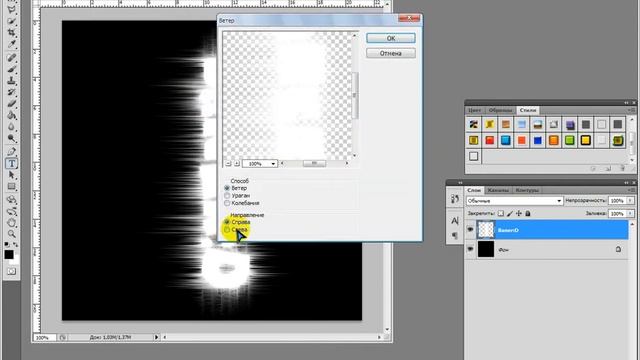This screenshot has width=640, height=360.
Task: Select the Crop tool
Action: click(11, 32)
